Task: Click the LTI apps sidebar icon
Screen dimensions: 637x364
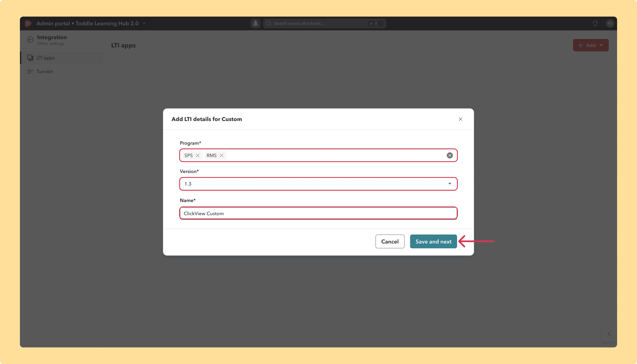Action: 30,58
